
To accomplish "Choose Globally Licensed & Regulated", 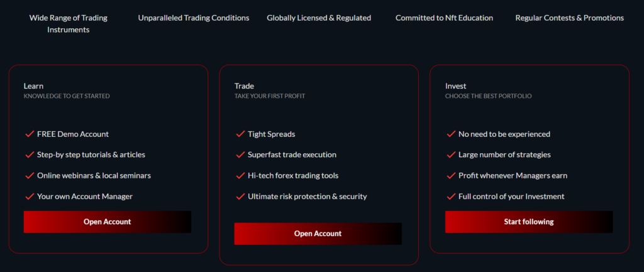I will coord(319,18).
